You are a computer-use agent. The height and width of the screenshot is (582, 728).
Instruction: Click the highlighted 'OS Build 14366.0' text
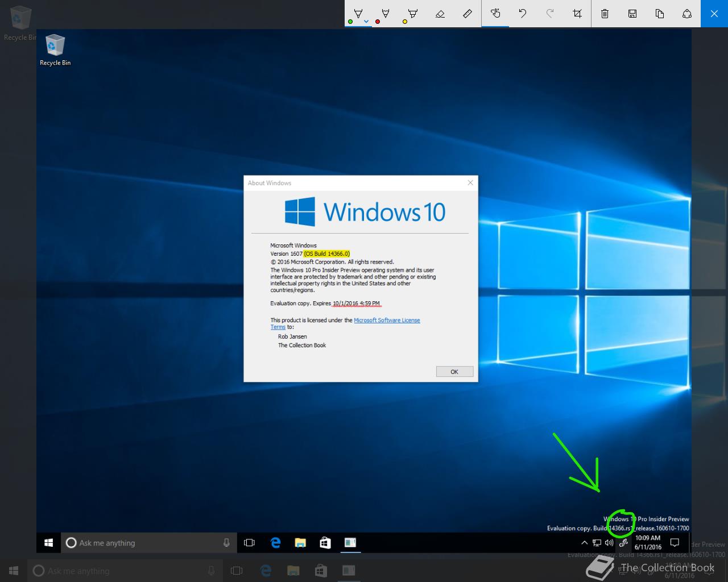tap(327, 253)
